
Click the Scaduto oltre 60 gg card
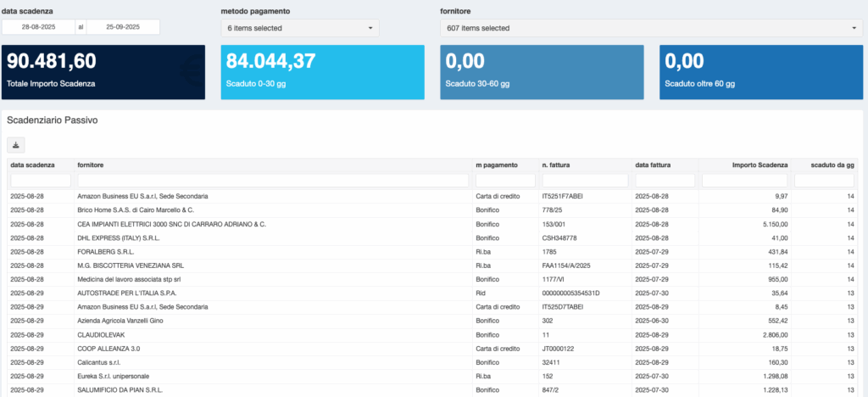(x=761, y=72)
